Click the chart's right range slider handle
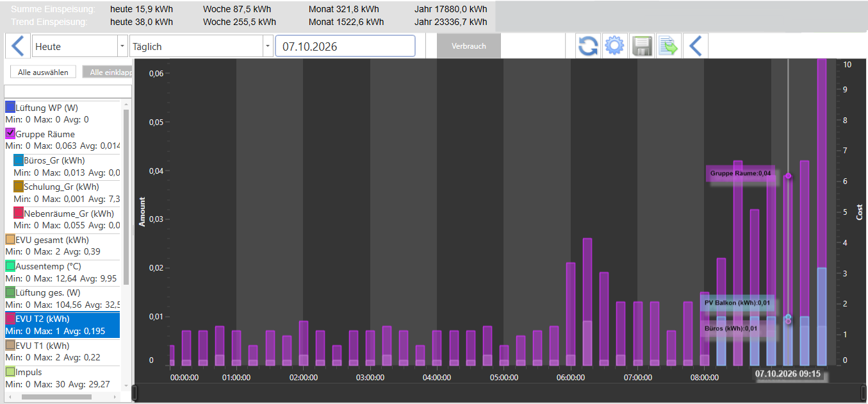Viewport: 868px width, 404px height. tap(865, 392)
